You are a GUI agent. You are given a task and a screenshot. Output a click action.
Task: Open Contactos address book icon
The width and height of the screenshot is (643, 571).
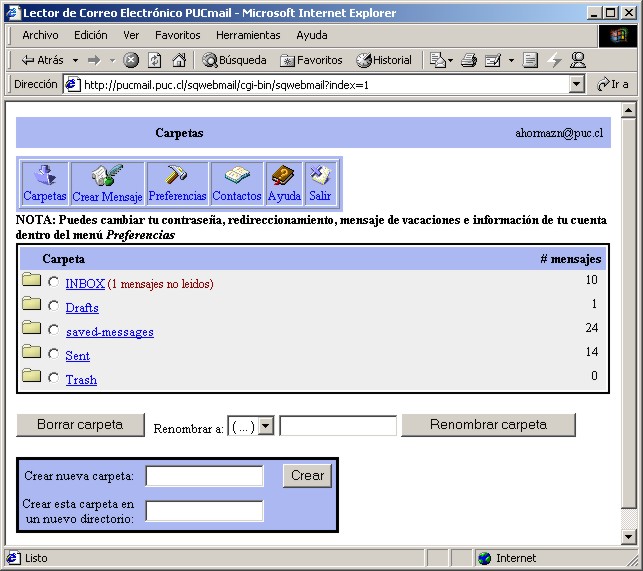(237, 175)
